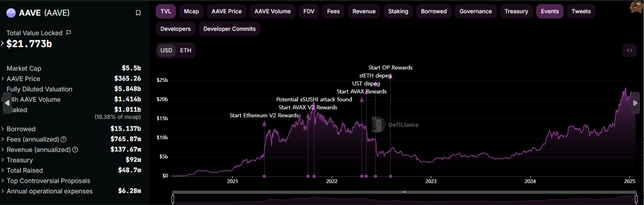The width and height of the screenshot is (644, 205).
Task: Bookmark the AAVE protocol
Action: point(138,13)
